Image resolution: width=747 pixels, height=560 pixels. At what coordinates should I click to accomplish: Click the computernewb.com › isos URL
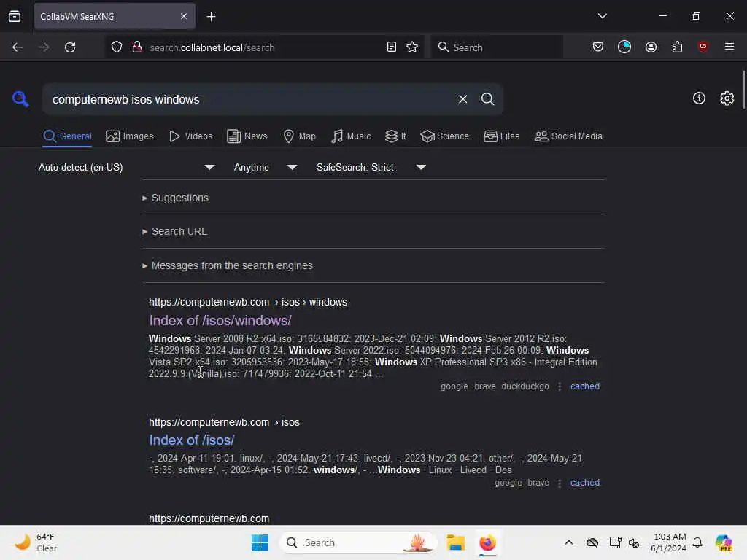tap(224, 422)
